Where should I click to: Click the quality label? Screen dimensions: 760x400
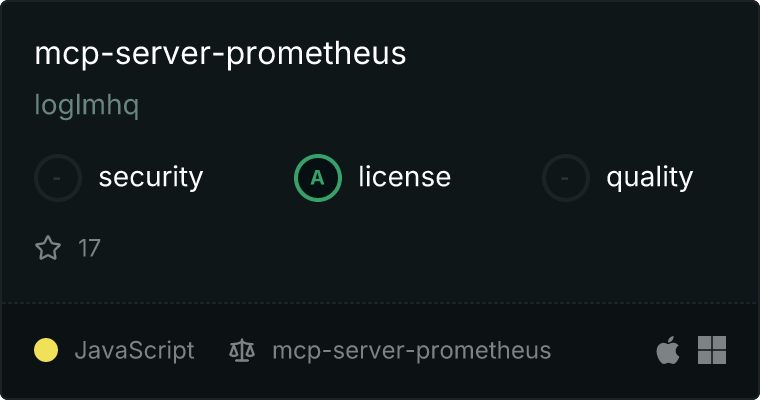click(x=649, y=178)
